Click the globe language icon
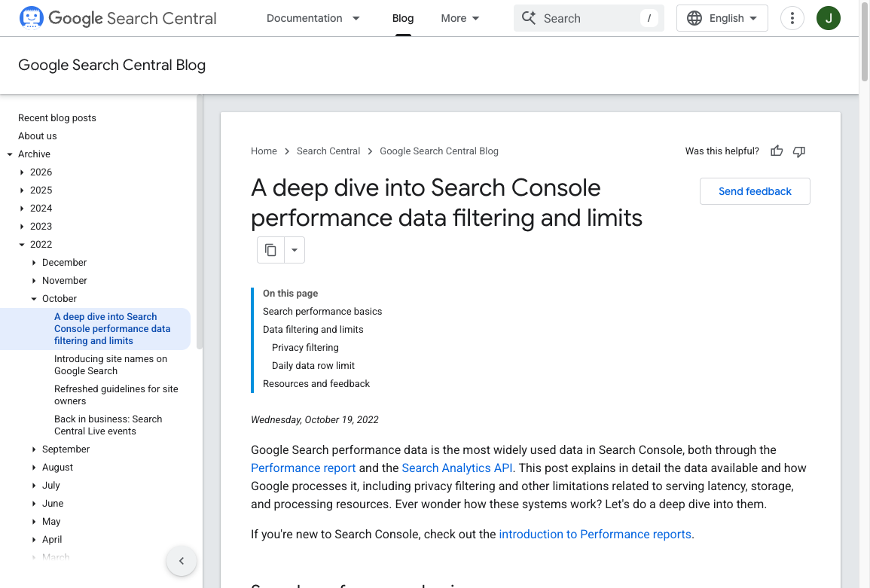Screen dimensions: 870x588 tap(694, 18)
